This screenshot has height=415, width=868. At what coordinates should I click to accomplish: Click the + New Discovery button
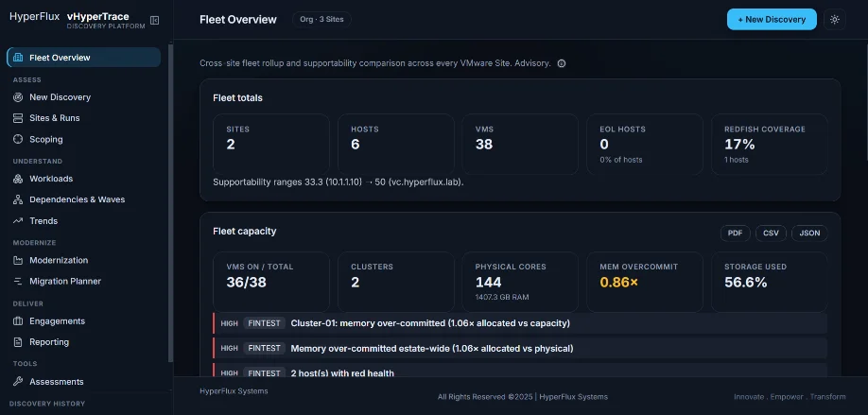click(772, 19)
